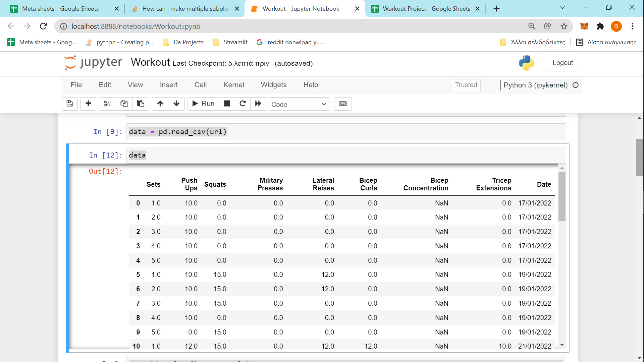Click the Python logo icon
Screen dimensions: 644x362
click(527, 63)
